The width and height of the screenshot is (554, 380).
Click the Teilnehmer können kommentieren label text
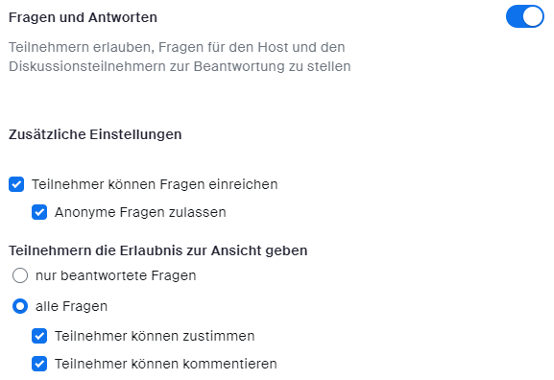coord(166,364)
